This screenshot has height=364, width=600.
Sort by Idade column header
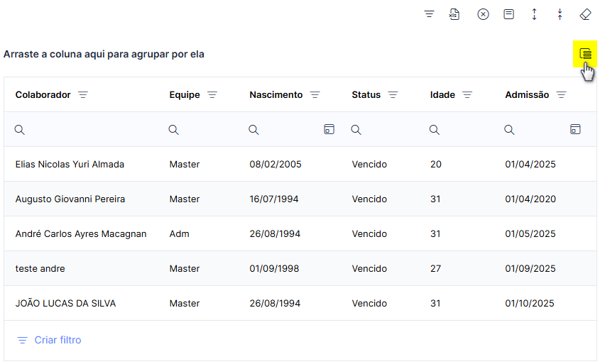point(442,95)
